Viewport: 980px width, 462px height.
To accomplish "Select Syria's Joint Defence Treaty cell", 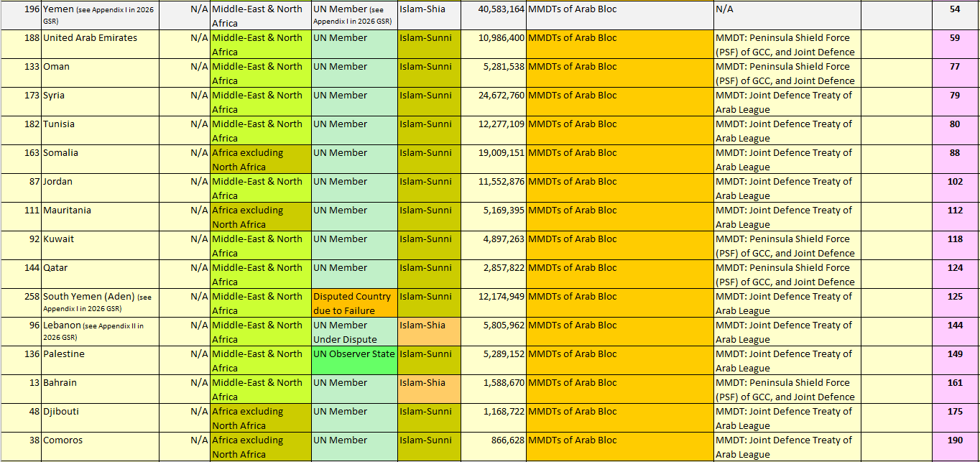I will (787, 102).
